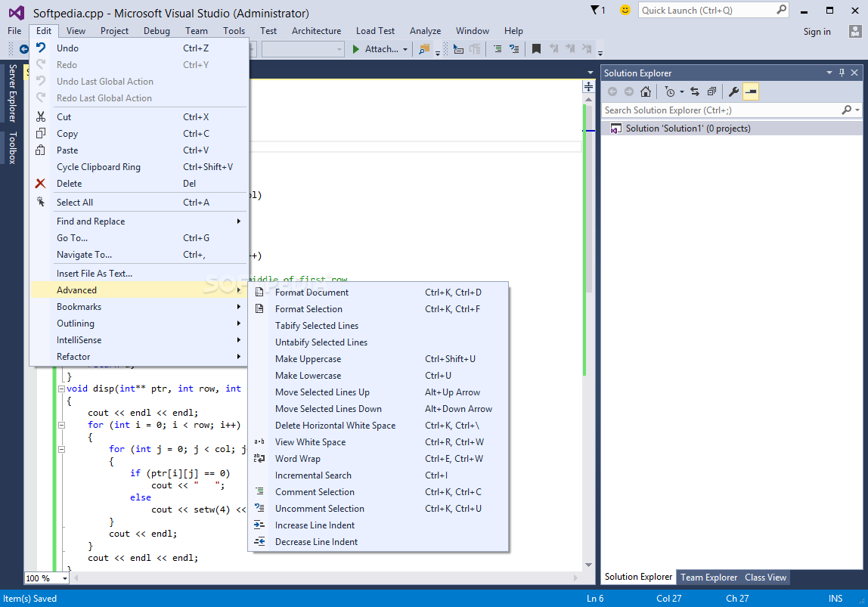Viewport: 868px width, 607px height.
Task: Click the feedback smiley face icon
Action: 625,10
